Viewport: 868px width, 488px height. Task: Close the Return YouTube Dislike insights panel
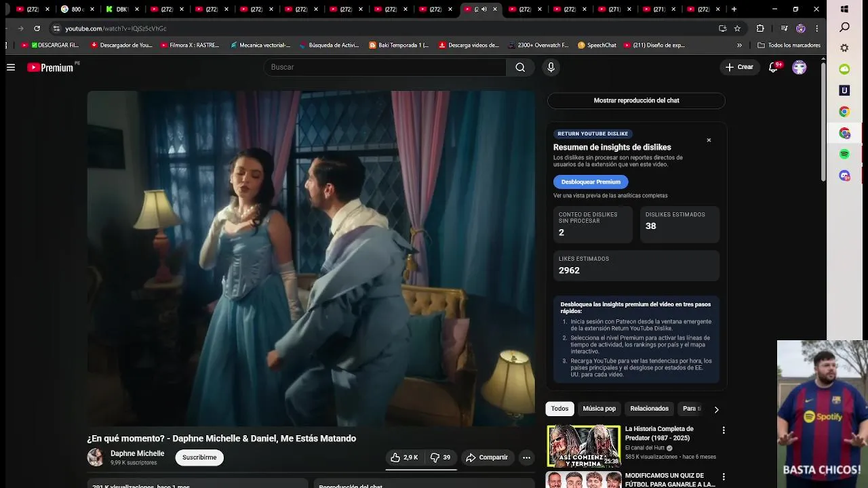(x=709, y=140)
